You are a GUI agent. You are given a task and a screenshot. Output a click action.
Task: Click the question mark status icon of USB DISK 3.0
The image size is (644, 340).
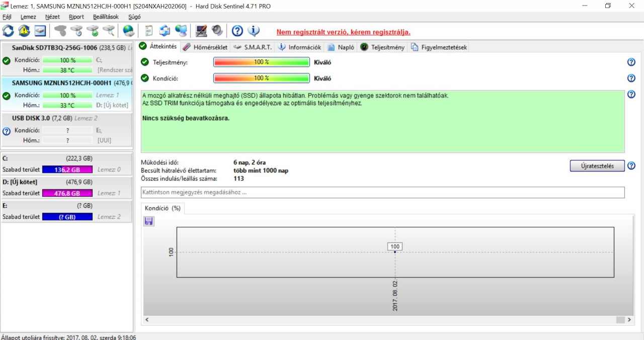click(7, 132)
